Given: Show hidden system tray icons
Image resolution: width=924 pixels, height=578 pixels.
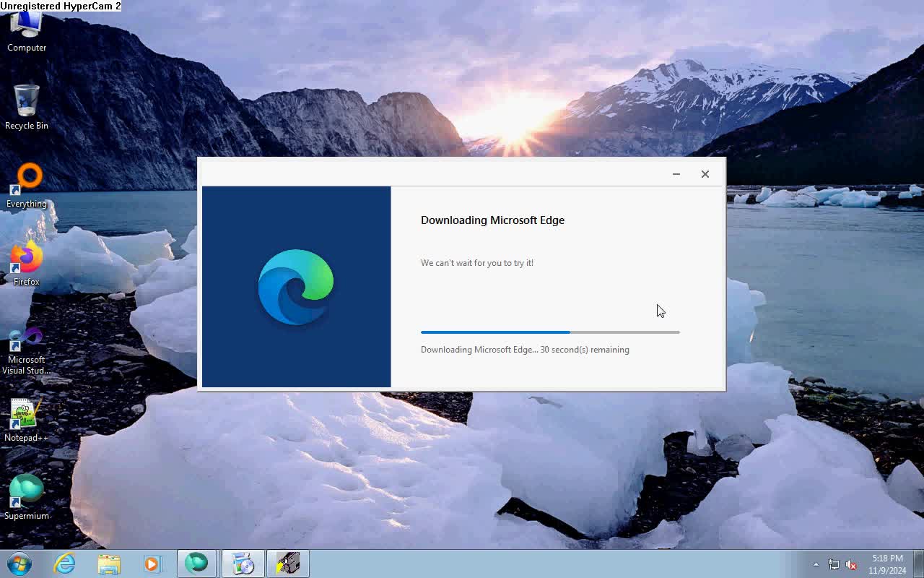Looking at the screenshot, I should tap(816, 564).
